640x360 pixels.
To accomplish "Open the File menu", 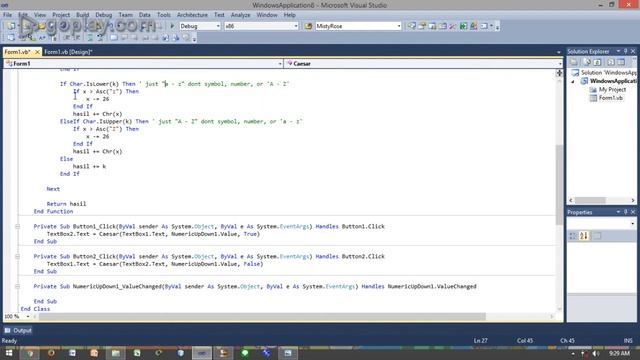I will 7,15.
